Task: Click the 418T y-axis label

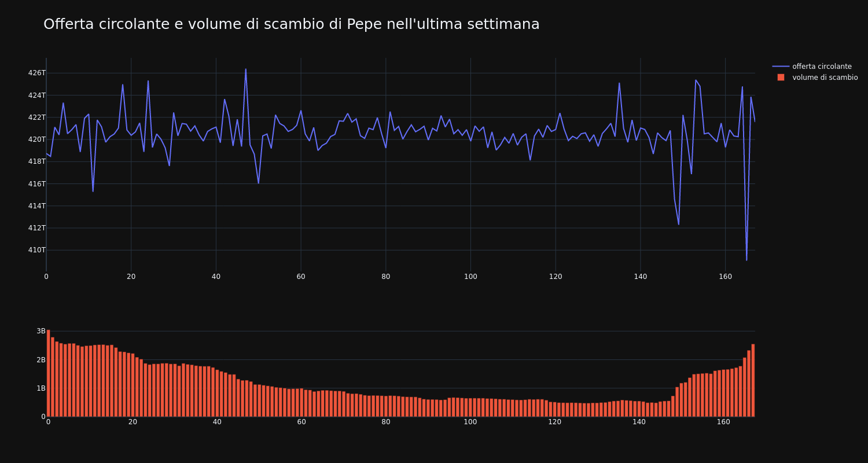Action: tap(36, 161)
